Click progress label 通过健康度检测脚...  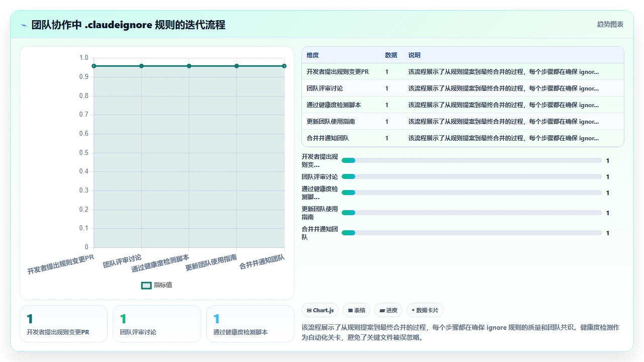pyautogui.click(x=319, y=193)
